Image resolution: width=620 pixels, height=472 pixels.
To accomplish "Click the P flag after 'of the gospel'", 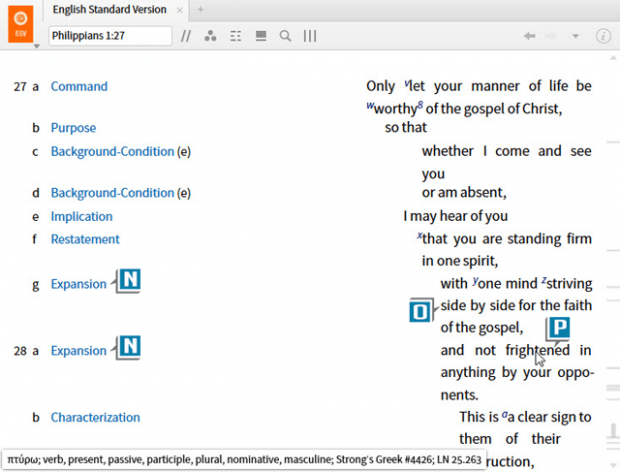I will click(559, 327).
